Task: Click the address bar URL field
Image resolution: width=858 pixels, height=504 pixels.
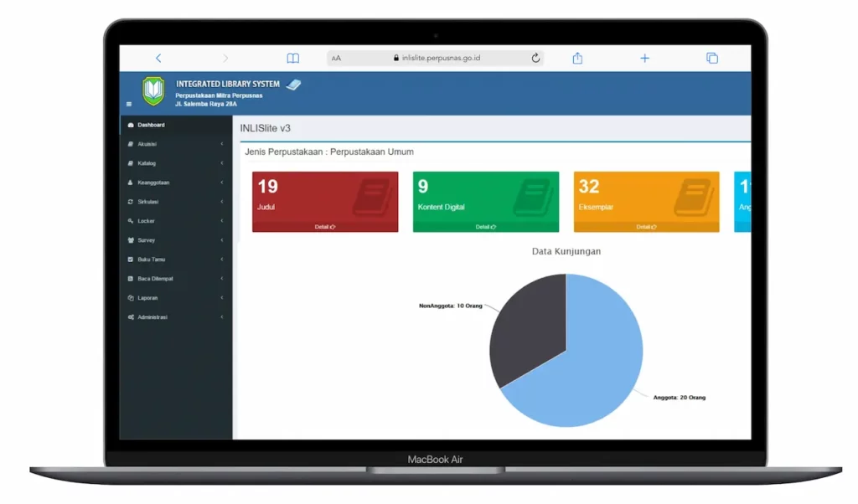Action: click(436, 58)
